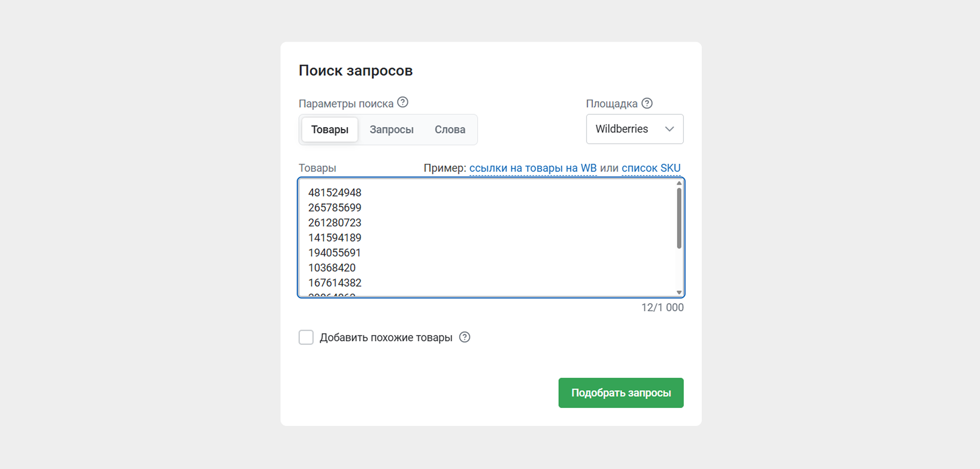Screen dimensions: 980x469
Task: Expand the Wildberries marketplace dropdown
Action: tap(635, 129)
